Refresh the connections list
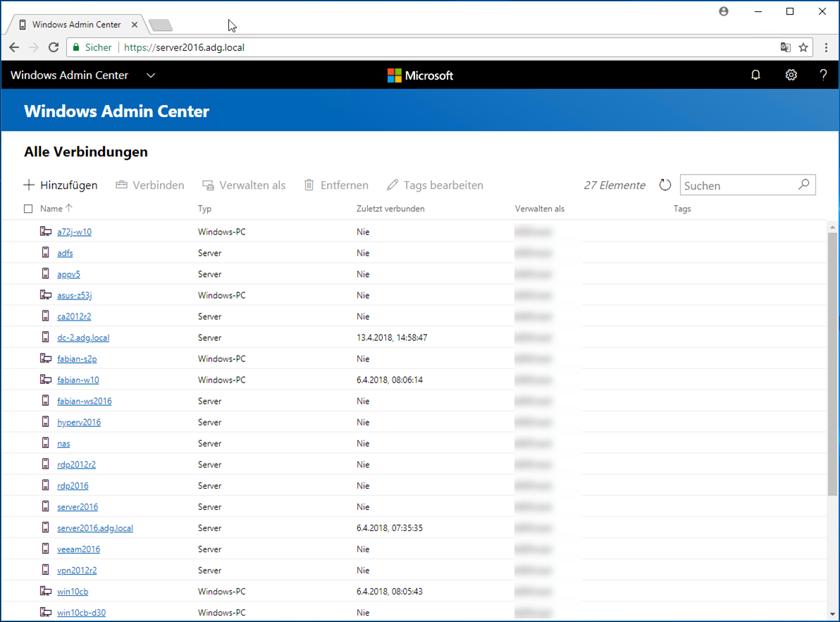This screenshot has height=622, width=840. [665, 185]
